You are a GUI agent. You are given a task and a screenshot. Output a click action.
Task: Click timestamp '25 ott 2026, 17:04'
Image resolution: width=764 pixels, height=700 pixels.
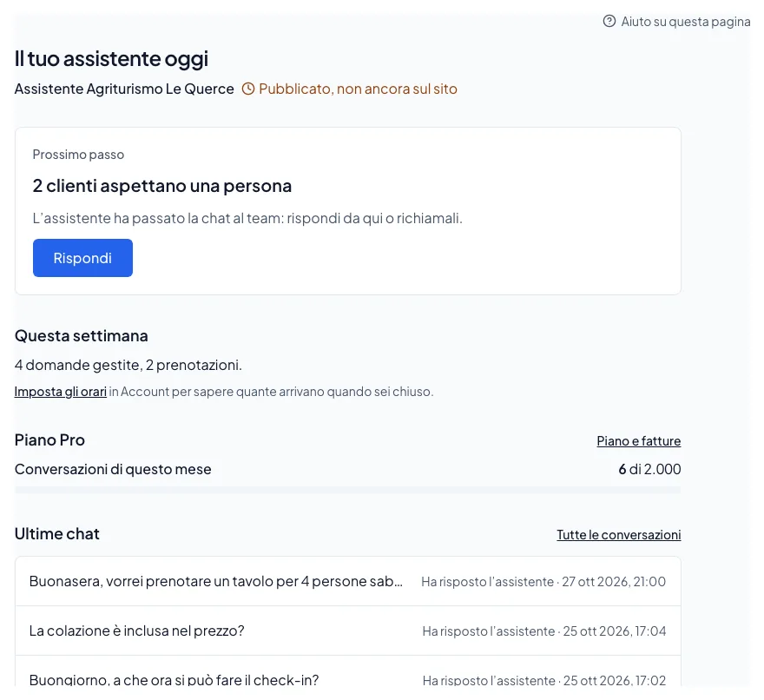pyautogui.click(x=615, y=631)
